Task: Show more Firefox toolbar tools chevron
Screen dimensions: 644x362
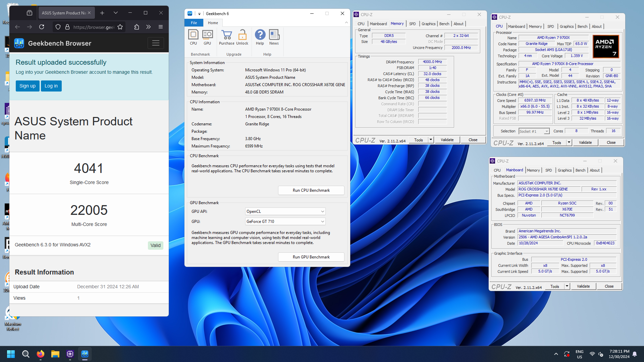Action: [x=149, y=27]
